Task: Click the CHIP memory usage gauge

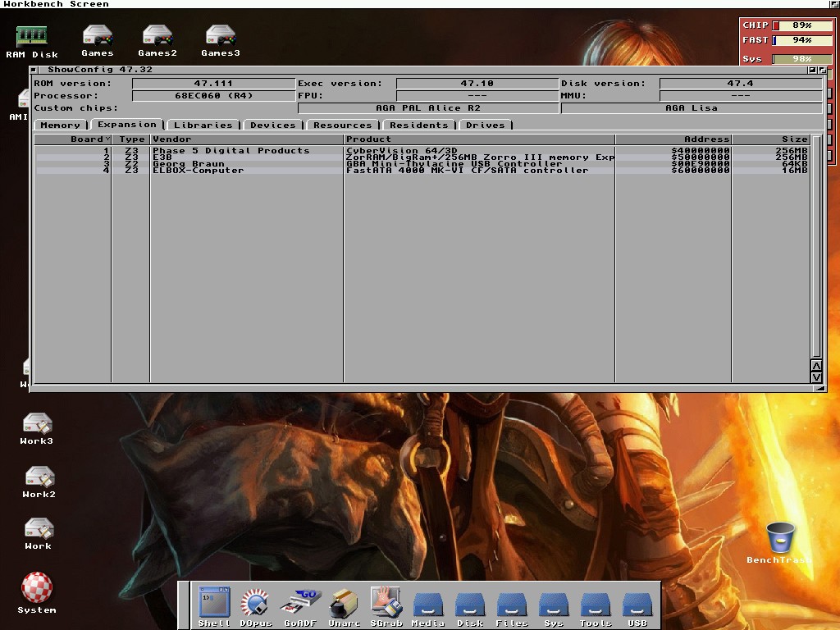Action: point(802,25)
